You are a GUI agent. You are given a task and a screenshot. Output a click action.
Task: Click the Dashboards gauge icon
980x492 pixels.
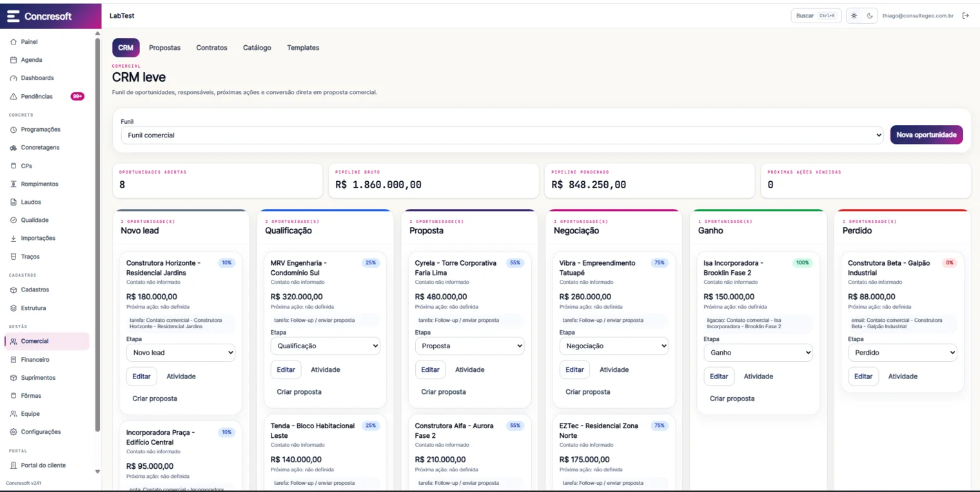click(14, 78)
